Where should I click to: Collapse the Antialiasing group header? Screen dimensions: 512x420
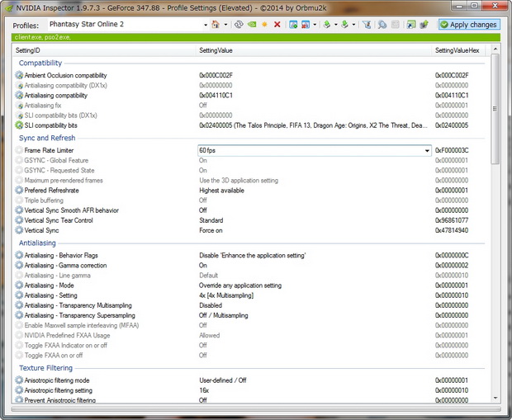click(37, 243)
